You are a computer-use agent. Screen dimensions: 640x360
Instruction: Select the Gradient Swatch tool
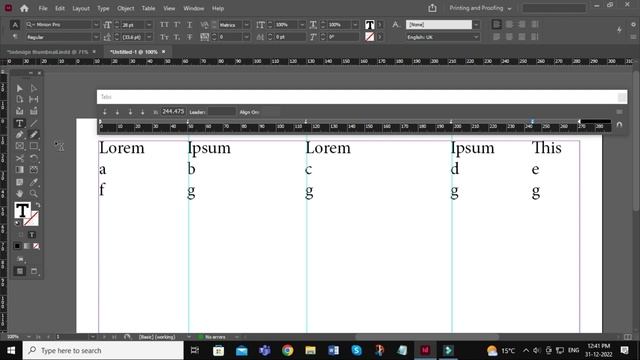coord(19,169)
